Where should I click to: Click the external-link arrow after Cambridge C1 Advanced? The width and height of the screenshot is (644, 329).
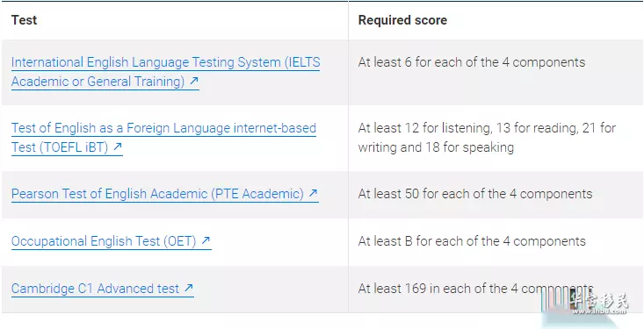click(189, 288)
